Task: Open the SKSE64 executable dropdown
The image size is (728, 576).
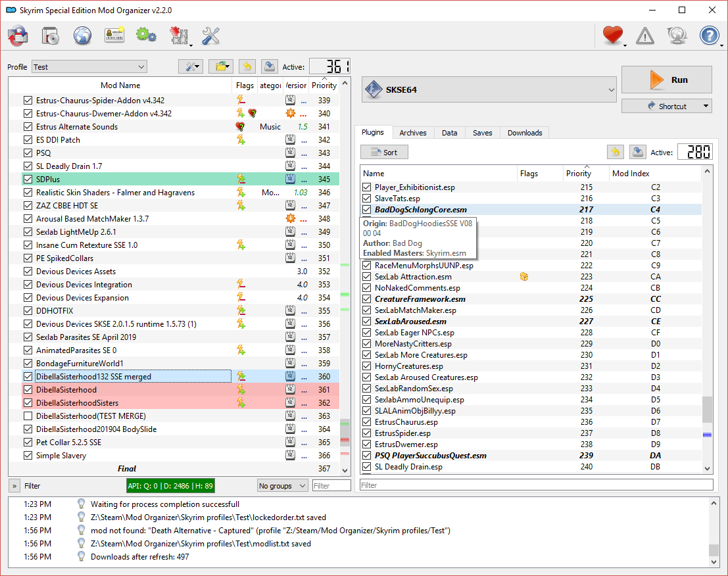Action: coord(489,89)
